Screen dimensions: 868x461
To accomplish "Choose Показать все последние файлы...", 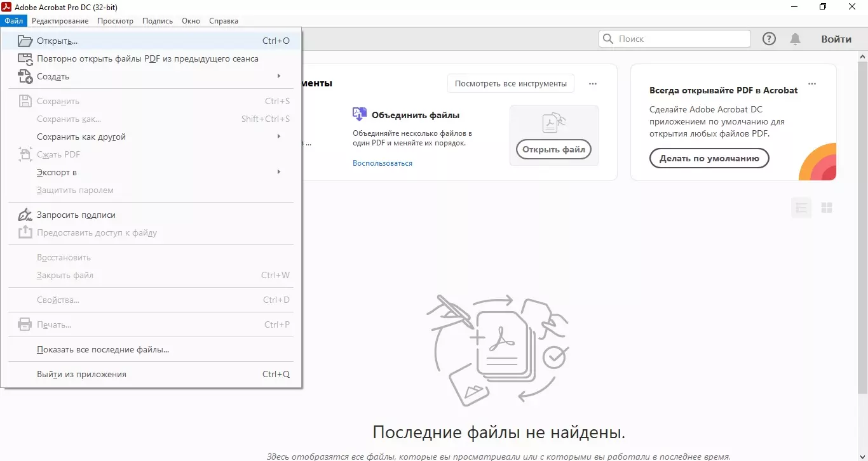I will (151, 349).
